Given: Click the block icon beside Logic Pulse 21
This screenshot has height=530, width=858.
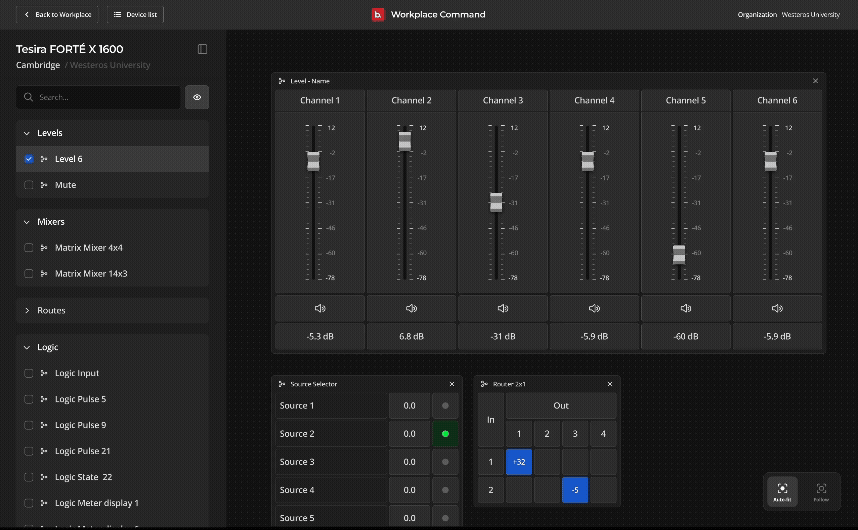Looking at the screenshot, I should pyautogui.click(x=44, y=451).
